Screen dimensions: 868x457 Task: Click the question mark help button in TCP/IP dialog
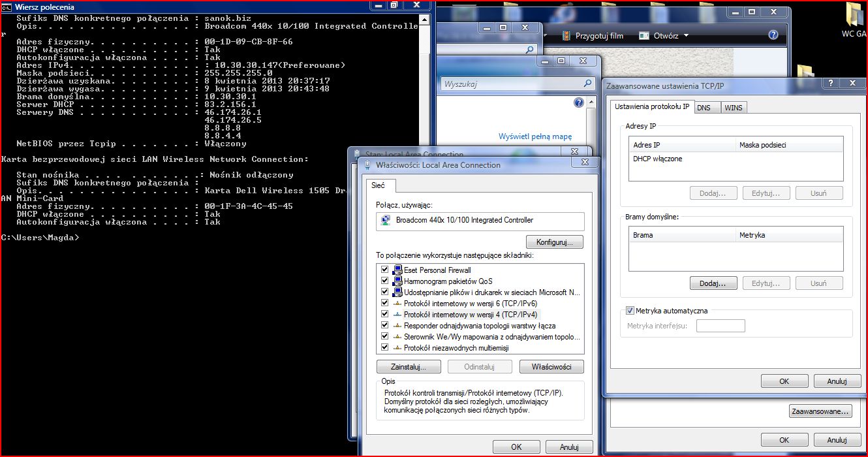[831, 84]
